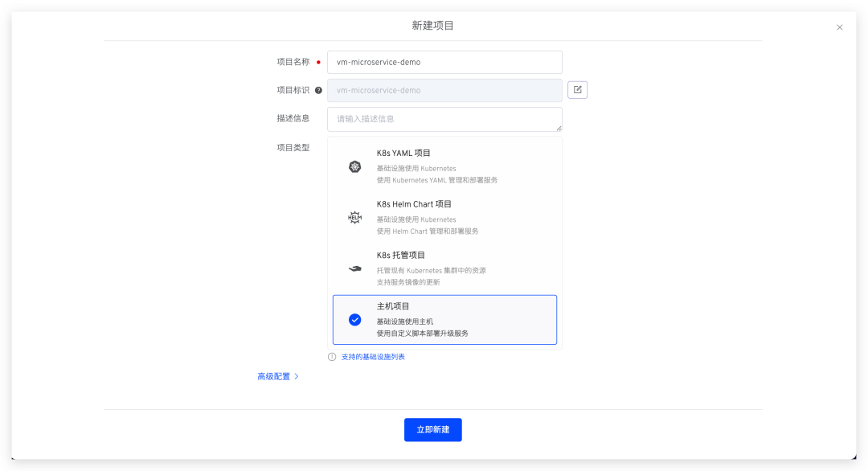The image size is (868, 471).
Task: Click the blue checkmark on 主机项目
Action: (x=355, y=320)
